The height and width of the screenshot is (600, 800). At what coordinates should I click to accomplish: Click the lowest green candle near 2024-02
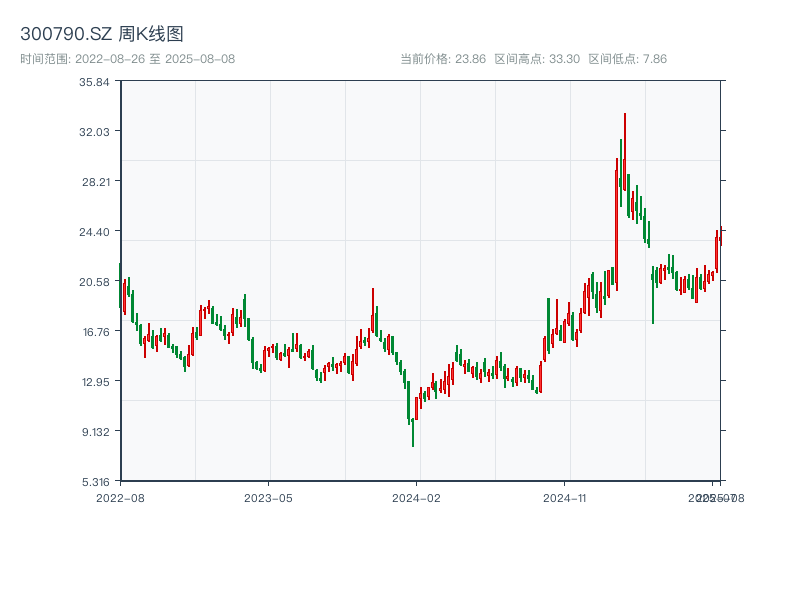pos(413,432)
